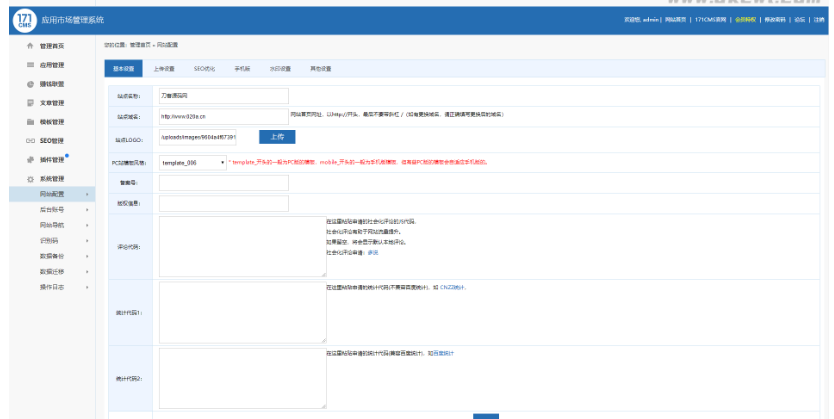Open 插件管理 via its puzzle icon
Image resolution: width=834 pixels, height=419 pixels.
[30, 160]
